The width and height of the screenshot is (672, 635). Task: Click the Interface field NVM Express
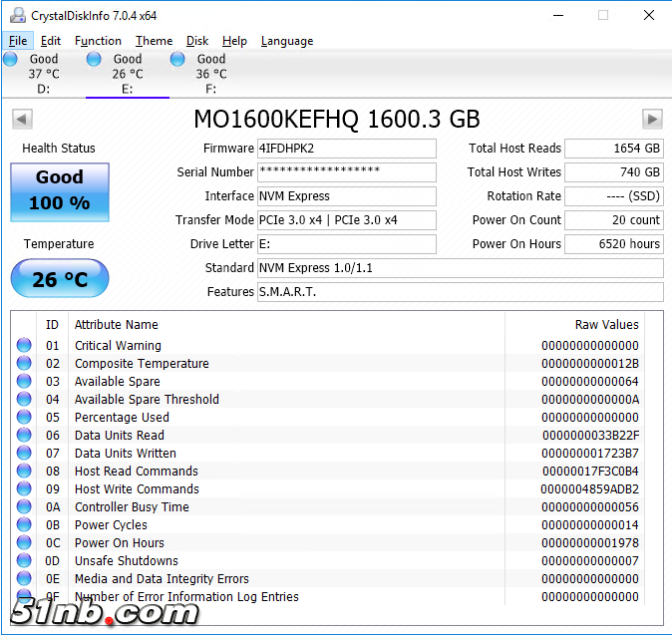(x=347, y=196)
